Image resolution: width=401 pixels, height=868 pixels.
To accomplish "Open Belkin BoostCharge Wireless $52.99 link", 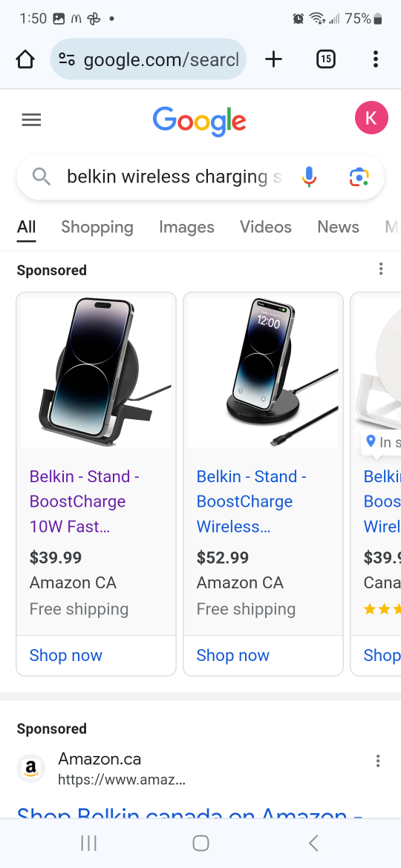I will coord(252,502).
